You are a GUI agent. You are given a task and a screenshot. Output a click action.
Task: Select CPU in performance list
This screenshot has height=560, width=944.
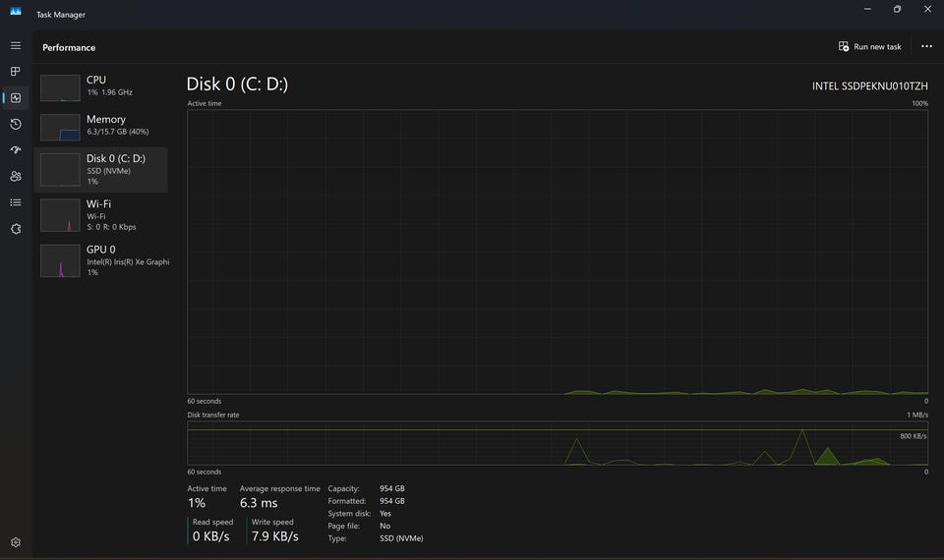tap(101, 87)
